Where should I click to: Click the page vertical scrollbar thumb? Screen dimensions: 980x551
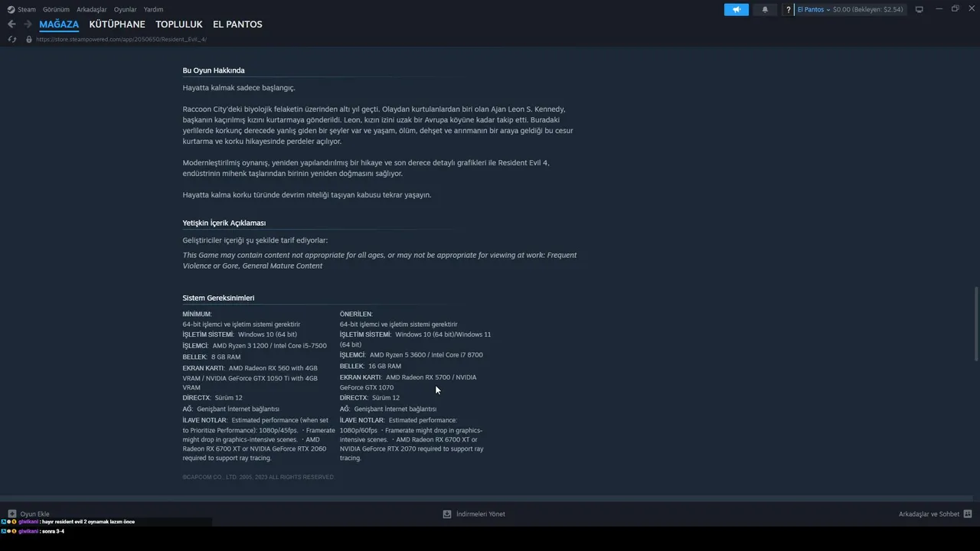(976, 324)
